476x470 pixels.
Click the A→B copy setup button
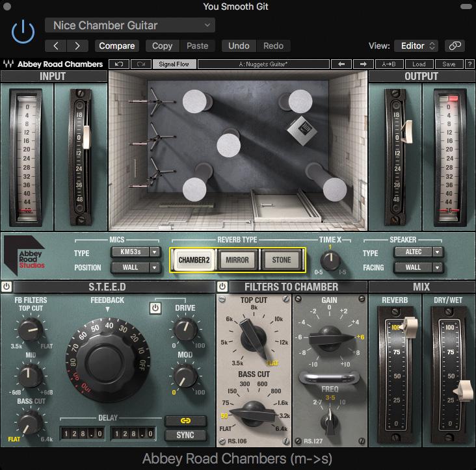[x=389, y=64]
